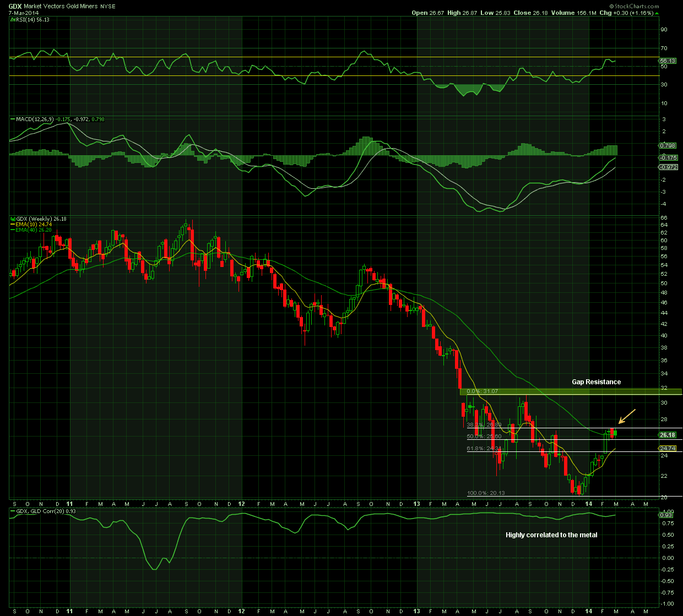Click the EMA(40) 26.20 legend text
Image resolution: width=683 pixels, height=616 pixels.
point(34,230)
